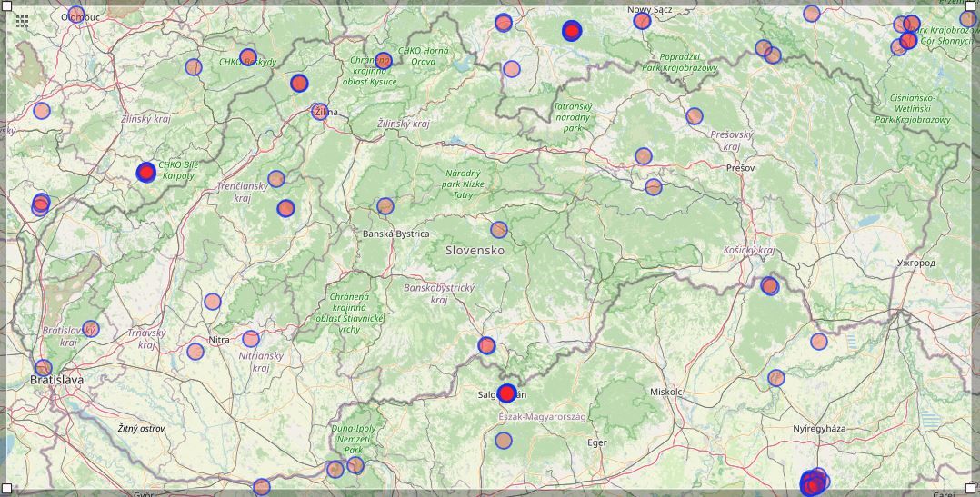Click the marker just above Banská Bystrica
Screen dimensions: 980x497
click(385, 206)
